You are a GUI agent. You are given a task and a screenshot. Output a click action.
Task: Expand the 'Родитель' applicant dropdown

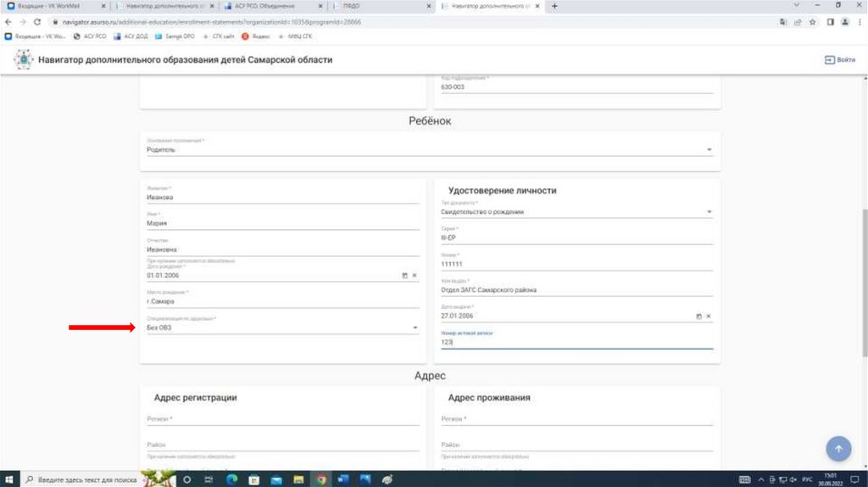pyautogui.click(x=709, y=150)
